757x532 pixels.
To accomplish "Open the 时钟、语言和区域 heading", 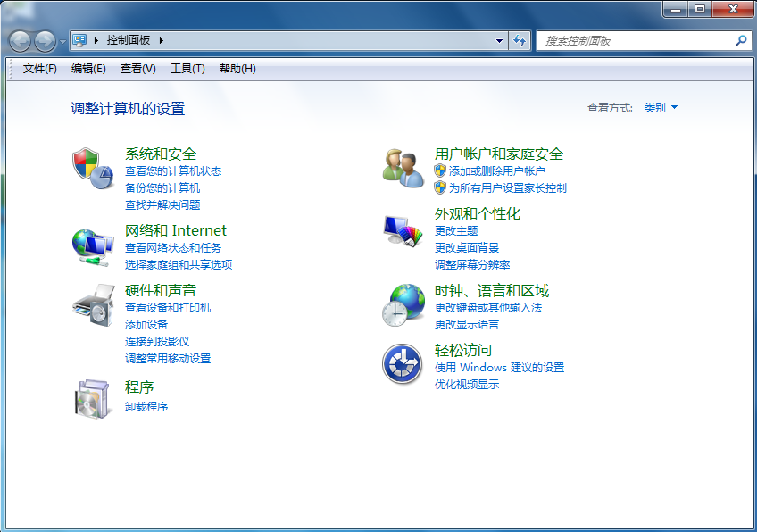I will click(x=492, y=291).
